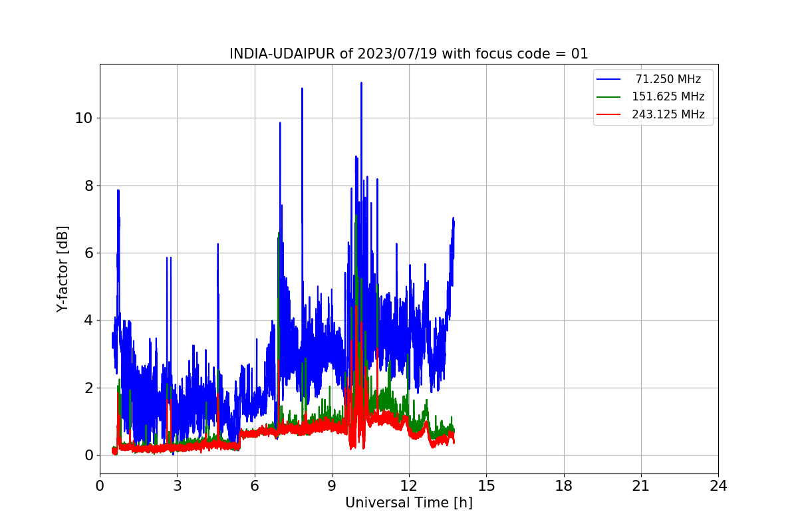Click x-axis tick label 6
This screenshot has height=532, width=798.
click(255, 486)
